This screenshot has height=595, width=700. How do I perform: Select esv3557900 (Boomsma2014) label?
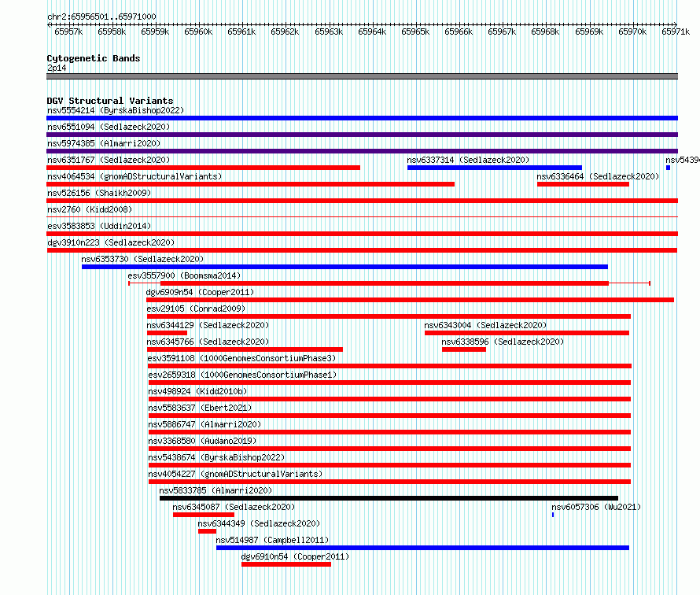pyautogui.click(x=184, y=275)
